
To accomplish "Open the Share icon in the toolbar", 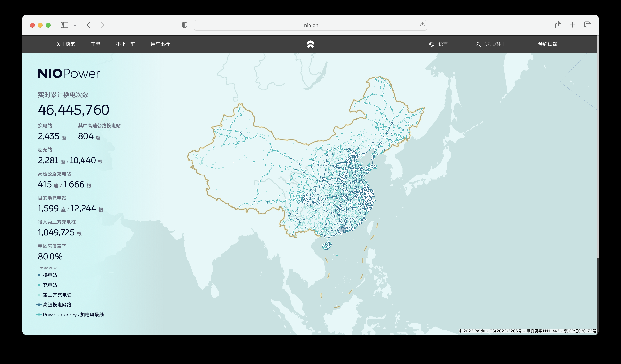I will pyautogui.click(x=558, y=25).
